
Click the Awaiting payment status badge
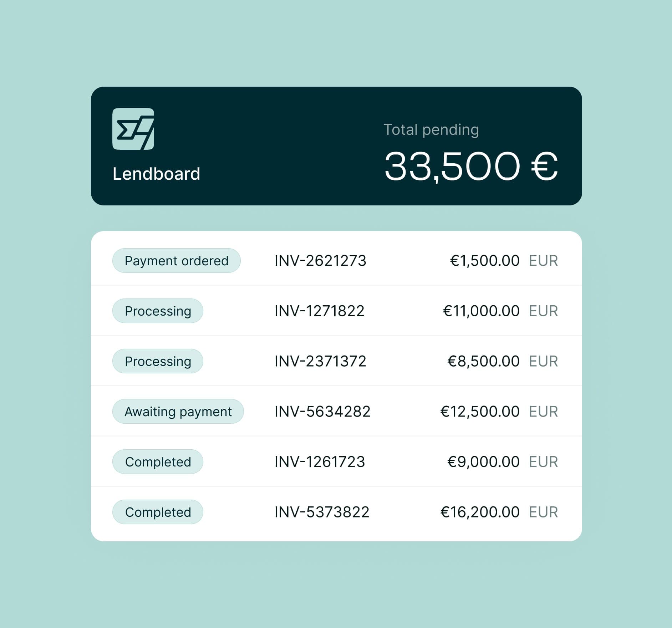click(x=178, y=412)
